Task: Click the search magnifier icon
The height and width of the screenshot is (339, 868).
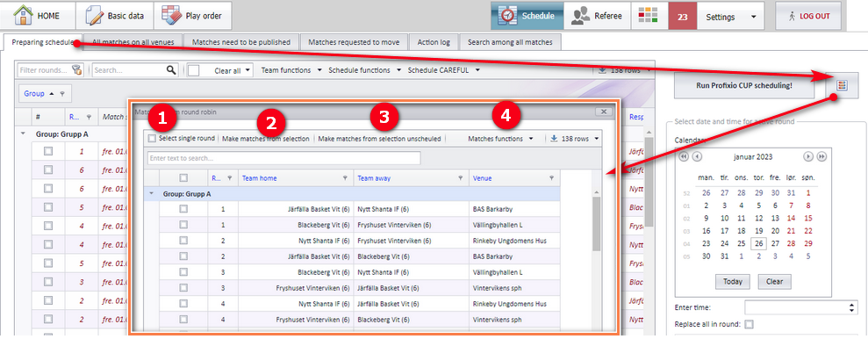Action: coord(172,70)
